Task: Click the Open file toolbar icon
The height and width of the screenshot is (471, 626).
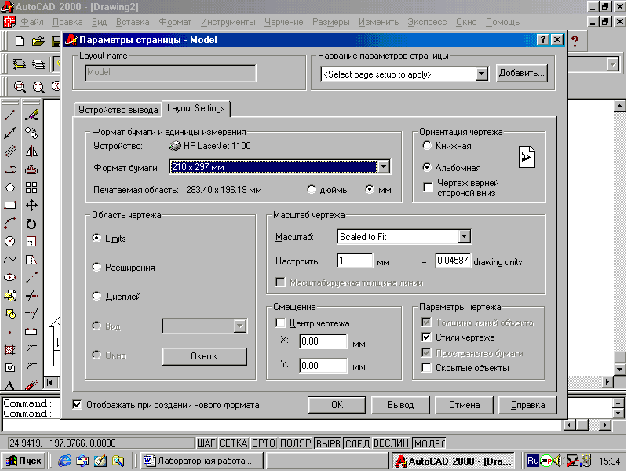Action: point(38,41)
